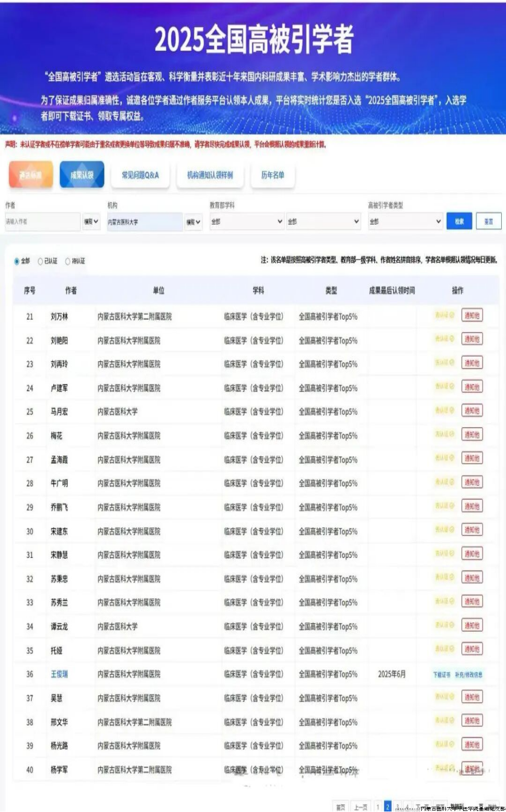This screenshot has width=506, height=812.
Task: Expand the first 教育部学科 dropdown
Action: pos(246,222)
